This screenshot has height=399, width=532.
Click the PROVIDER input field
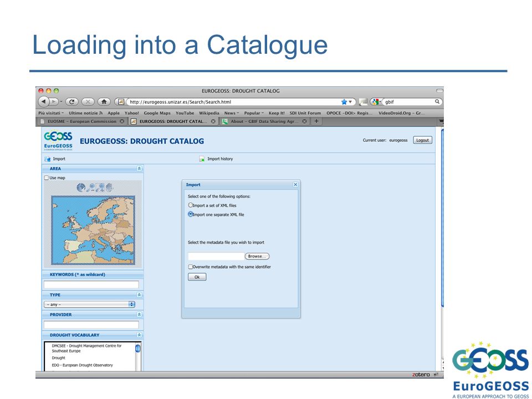point(91,325)
